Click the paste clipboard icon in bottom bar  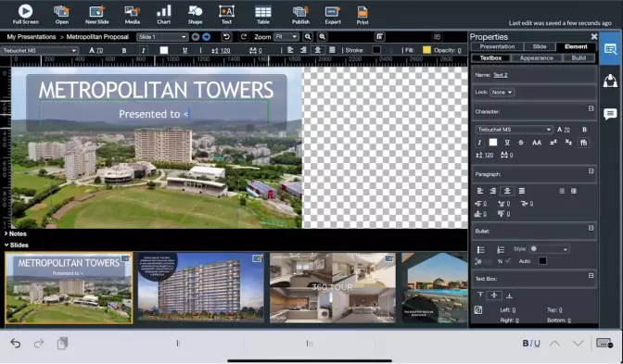pyautogui.click(x=62, y=343)
